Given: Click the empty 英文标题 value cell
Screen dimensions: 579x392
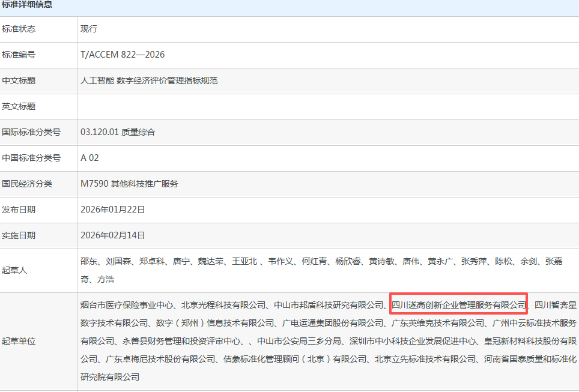Looking at the screenshot, I should 327,106.
